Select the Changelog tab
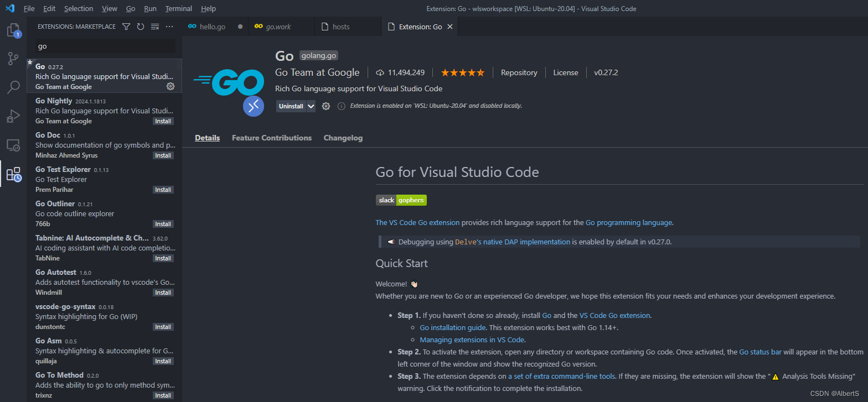This screenshot has width=868, height=402. tap(343, 138)
